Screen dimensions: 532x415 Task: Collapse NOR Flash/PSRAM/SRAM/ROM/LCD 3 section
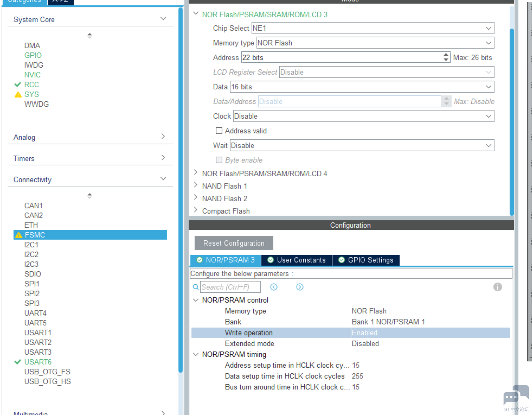(x=196, y=13)
